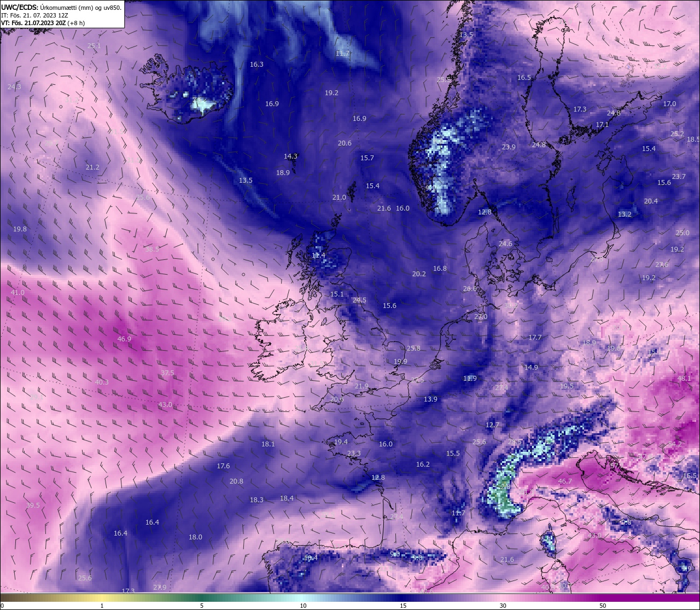This screenshot has width=700, height=610.
Task: Click the 14.9 map value over Germany
Action: pyautogui.click(x=531, y=368)
